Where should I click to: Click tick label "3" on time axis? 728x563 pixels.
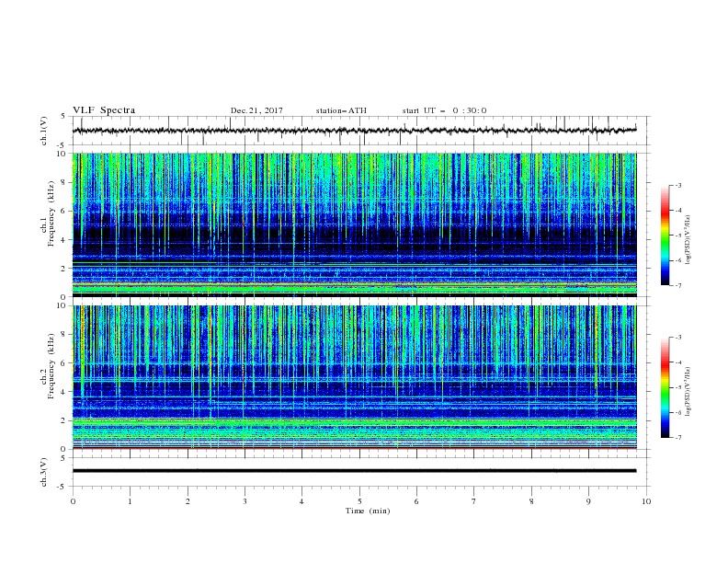pyautogui.click(x=245, y=501)
